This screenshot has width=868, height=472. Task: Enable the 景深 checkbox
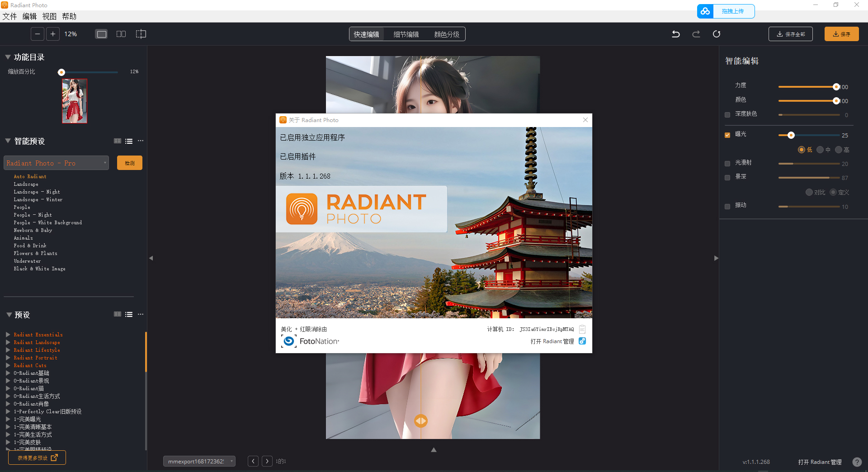tap(727, 178)
